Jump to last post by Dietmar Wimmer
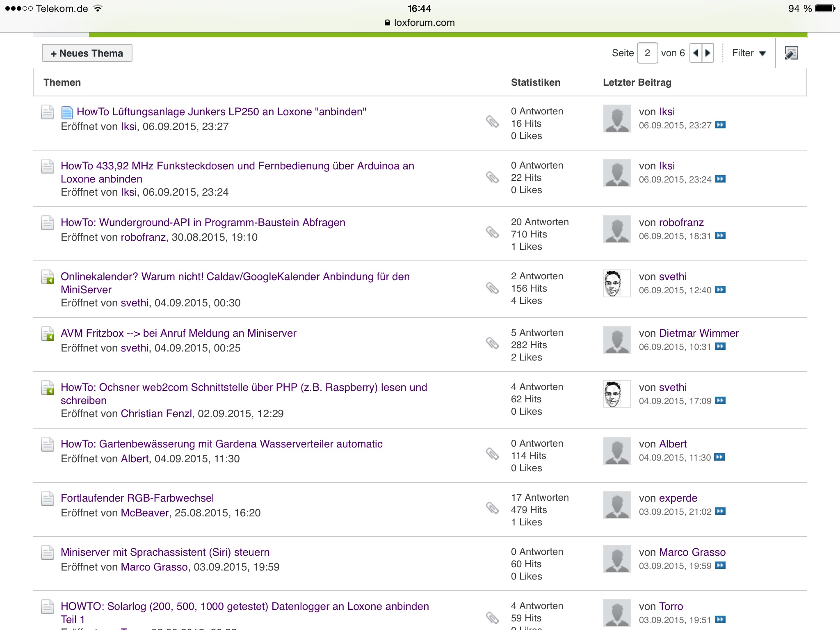The width and height of the screenshot is (840, 630). [720, 347]
